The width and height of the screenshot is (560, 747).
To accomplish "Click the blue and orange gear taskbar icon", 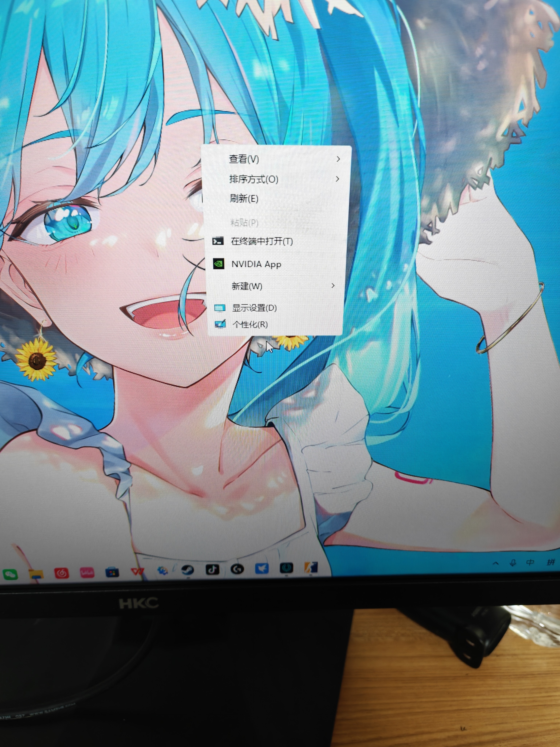I will pos(163,571).
